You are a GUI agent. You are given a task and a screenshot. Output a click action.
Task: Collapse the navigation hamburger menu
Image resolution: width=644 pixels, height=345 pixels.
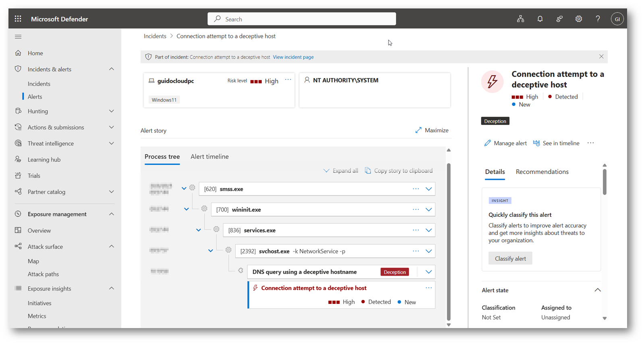18,37
